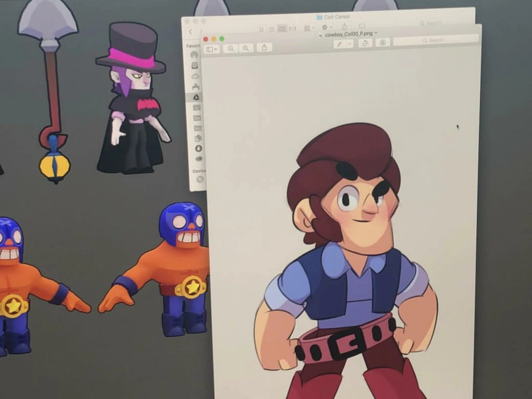Screen dimensions: 532x399
Task: Show the Preview markup toolbar
Action: click(383, 43)
